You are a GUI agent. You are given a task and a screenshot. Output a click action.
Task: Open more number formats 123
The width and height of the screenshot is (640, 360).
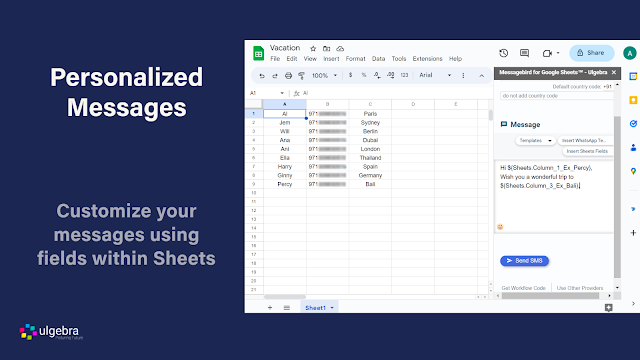pos(404,75)
